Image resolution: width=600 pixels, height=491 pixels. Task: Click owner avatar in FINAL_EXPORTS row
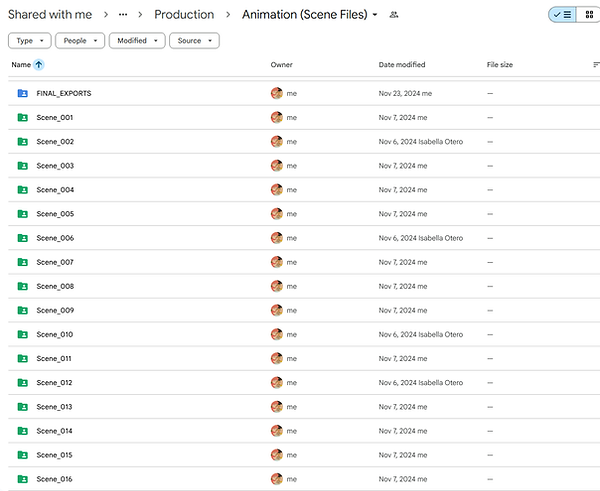tap(277, 93)
